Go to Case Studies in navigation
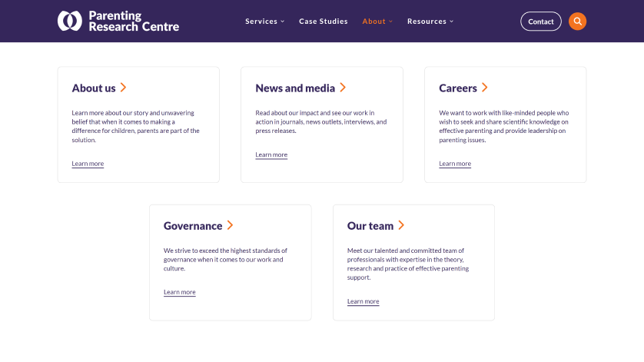The height and width of the screenshot is (362, 644). 324,22
